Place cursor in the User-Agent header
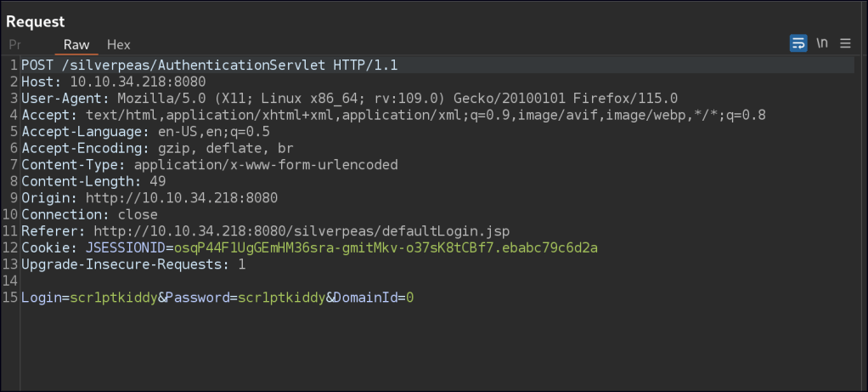 (349, 98)
